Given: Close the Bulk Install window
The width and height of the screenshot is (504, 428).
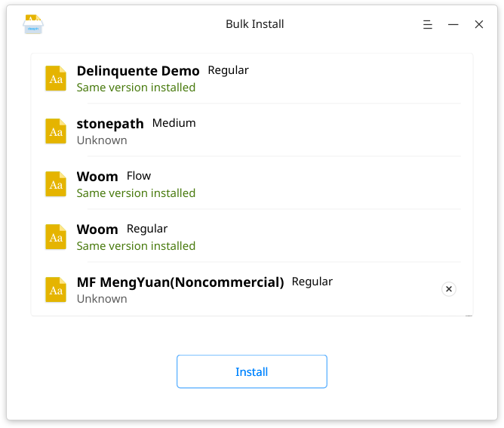Looking at the screenshot, I should coord(479,24).
